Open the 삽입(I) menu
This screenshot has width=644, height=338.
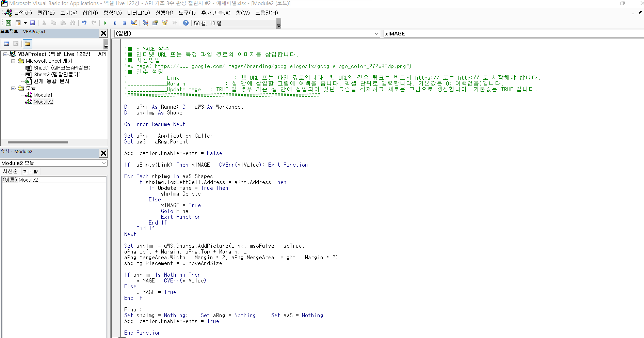click(90, 13)
